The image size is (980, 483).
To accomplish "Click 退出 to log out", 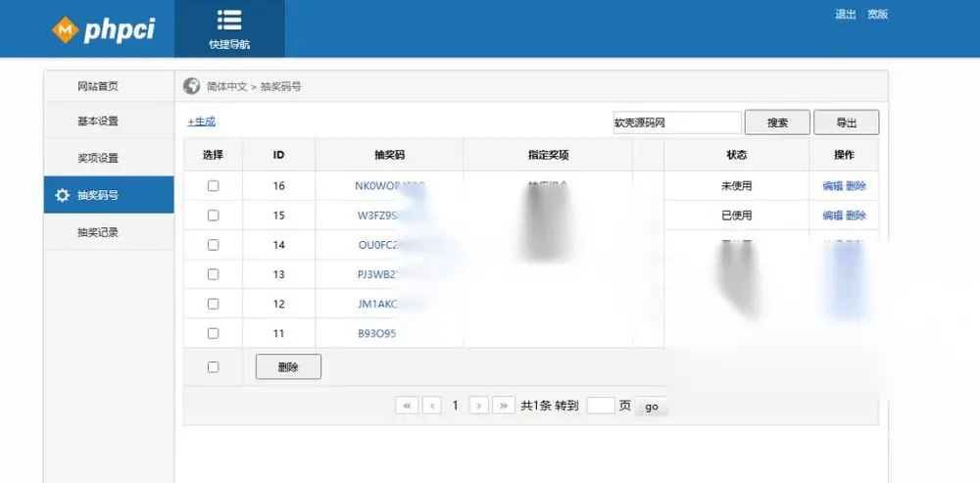I will point(845,15).
